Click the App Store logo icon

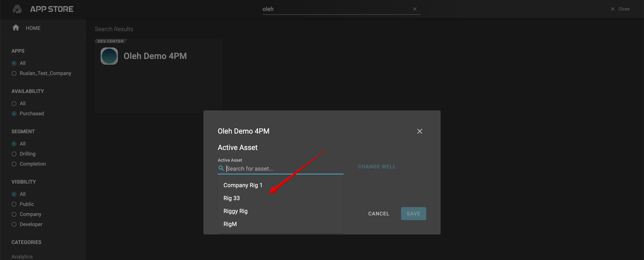click(17, 9)
